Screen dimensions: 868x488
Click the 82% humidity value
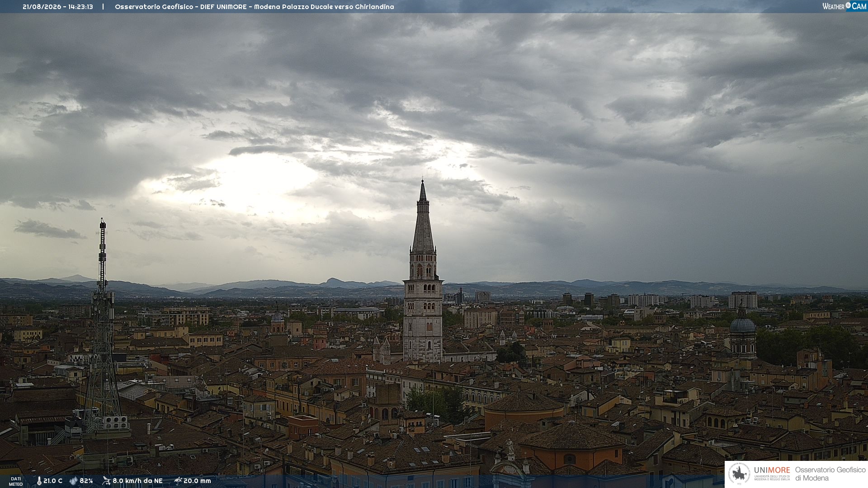click(86, 481)
